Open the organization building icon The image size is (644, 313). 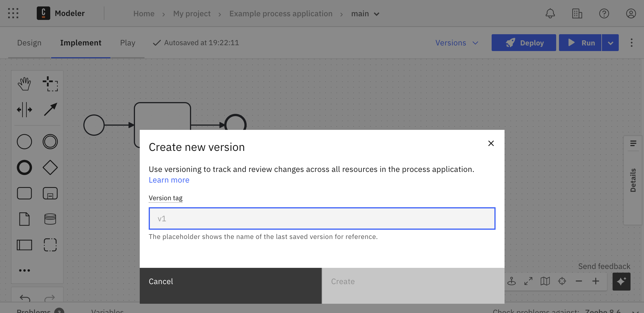click(x=577, y=13)
